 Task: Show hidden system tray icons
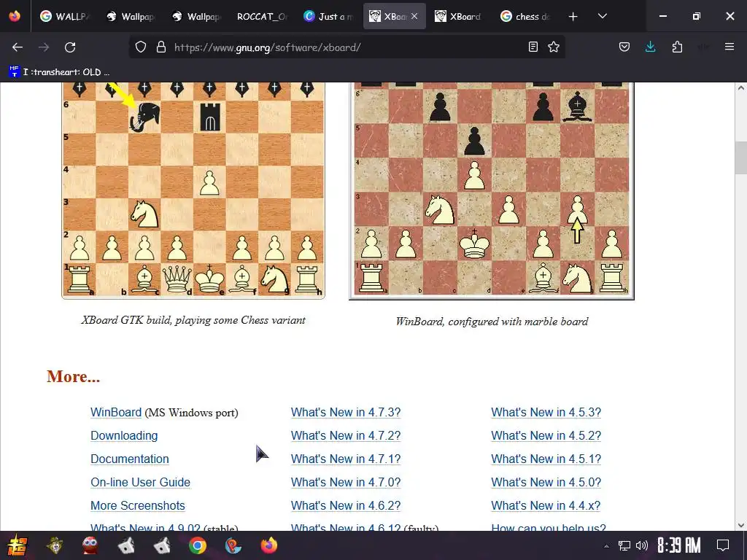point(606,546)
